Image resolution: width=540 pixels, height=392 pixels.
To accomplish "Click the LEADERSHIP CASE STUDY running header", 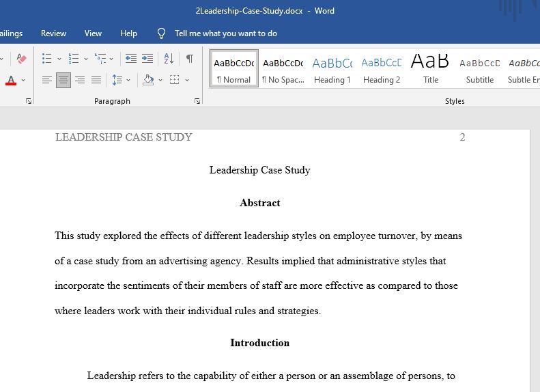I will [124, 137].
